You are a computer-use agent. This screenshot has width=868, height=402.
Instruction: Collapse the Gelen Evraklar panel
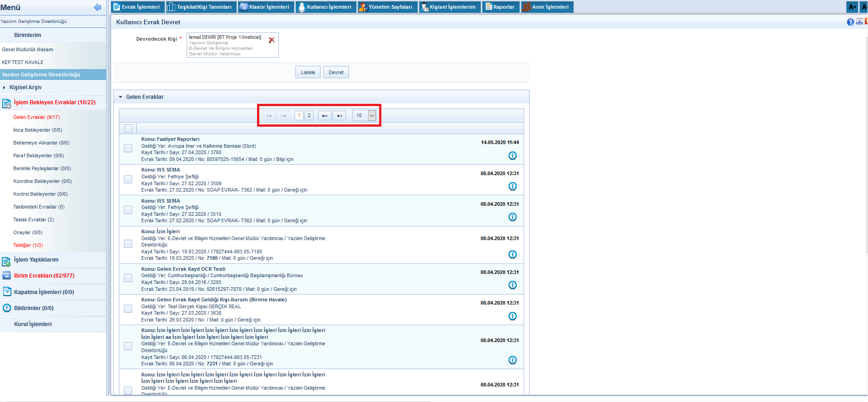coord(121,97)
